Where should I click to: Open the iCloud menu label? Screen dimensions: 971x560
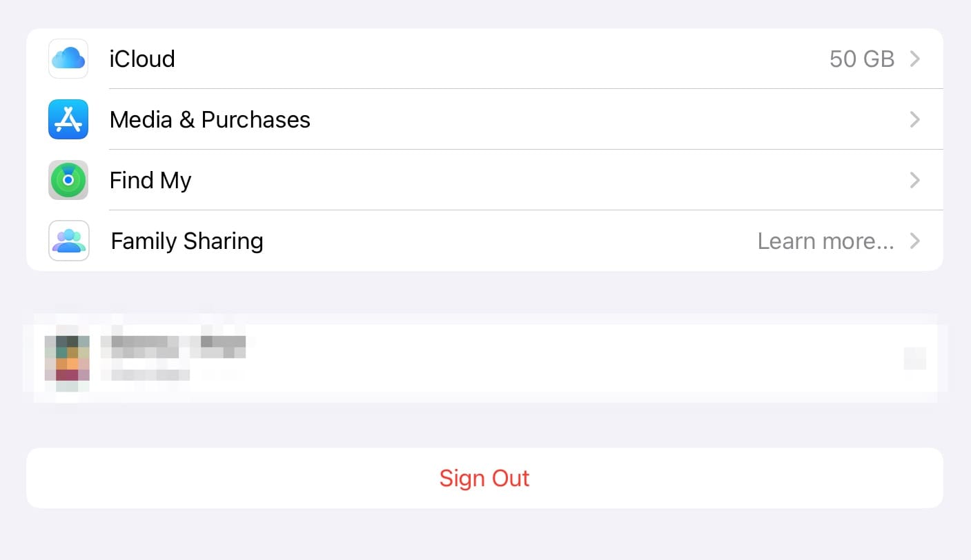coord(142,59)
